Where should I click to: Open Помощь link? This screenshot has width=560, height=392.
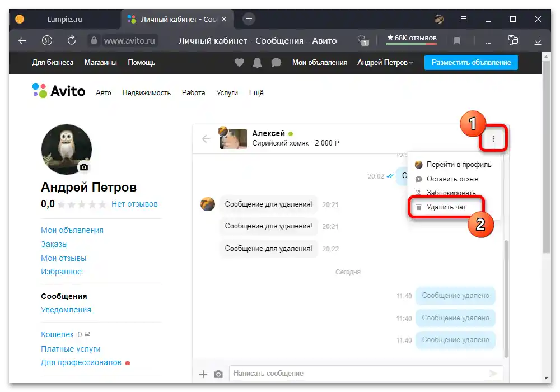142,63
